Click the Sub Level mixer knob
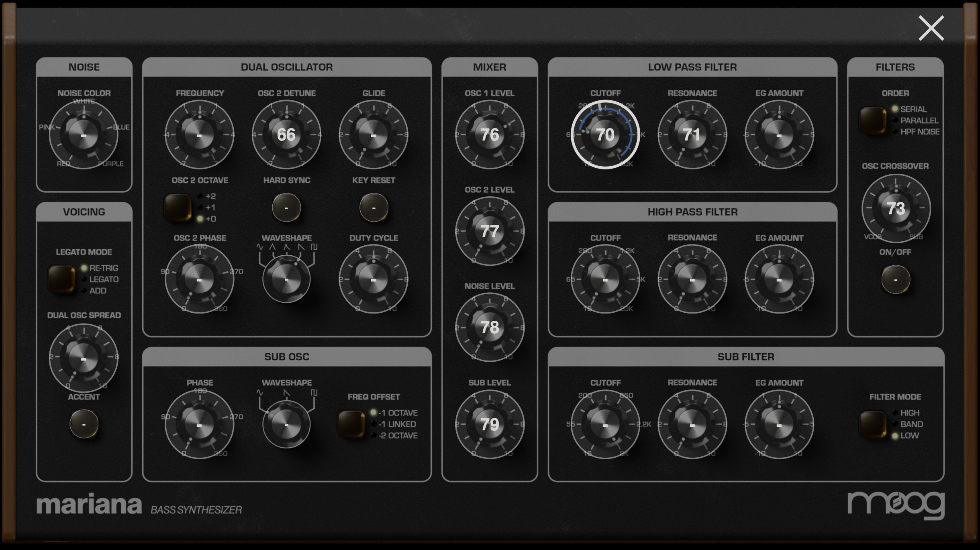The image size is (980, 550). (489, 424)
